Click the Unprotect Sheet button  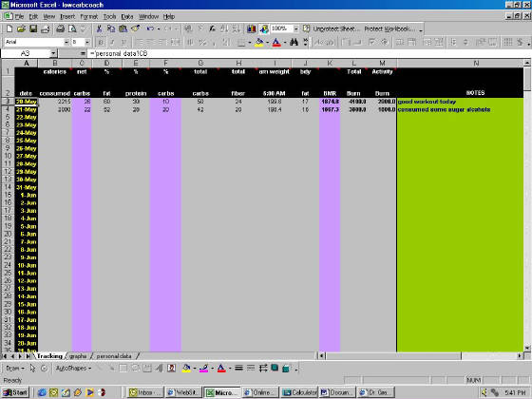click(x=336, y=28)
